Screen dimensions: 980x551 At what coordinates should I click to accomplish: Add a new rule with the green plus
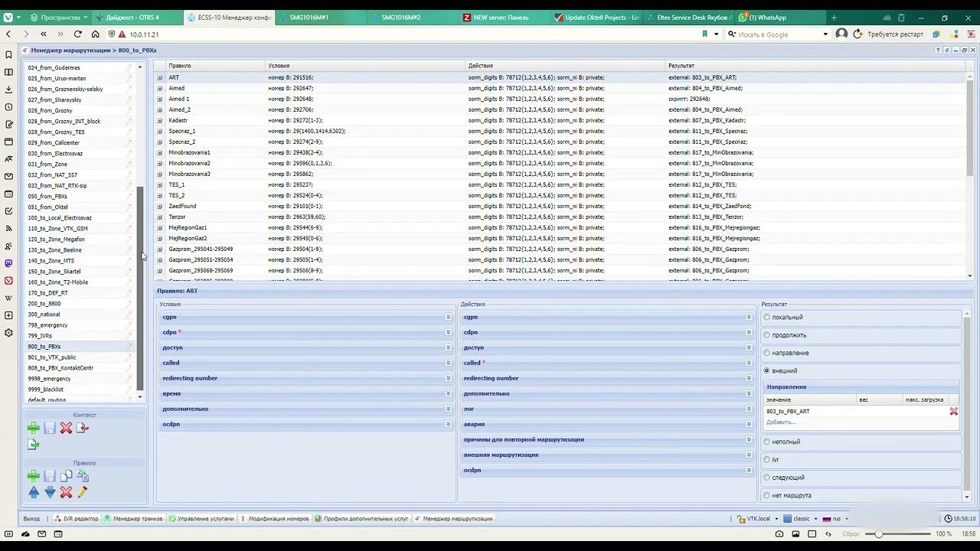(34, 476)
